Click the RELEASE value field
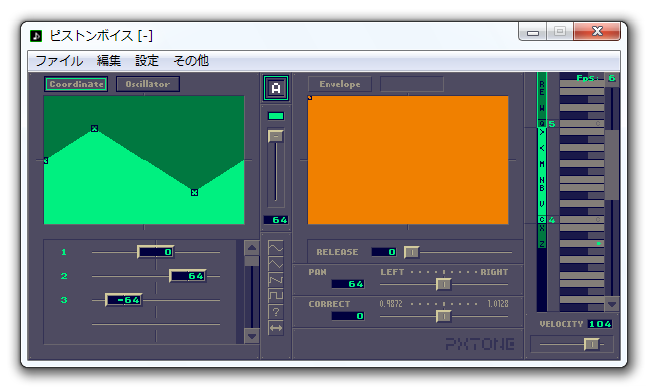 384,252
